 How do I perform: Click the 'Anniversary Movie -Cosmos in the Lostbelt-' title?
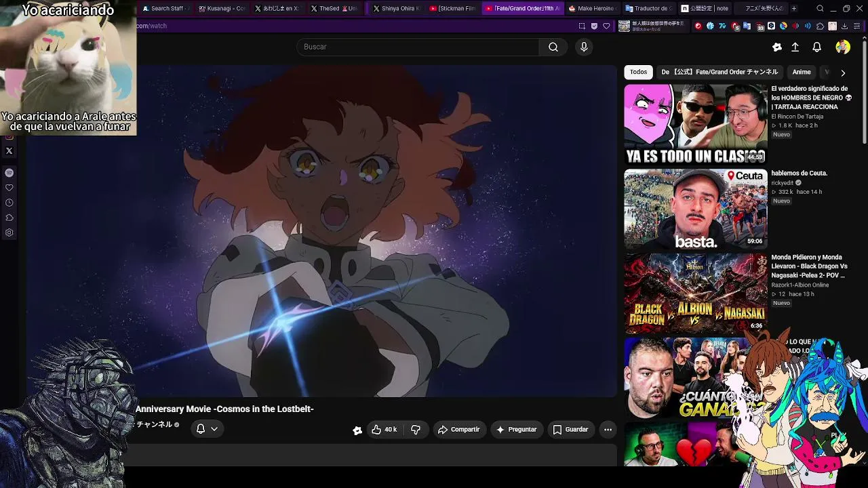(224, 409)
